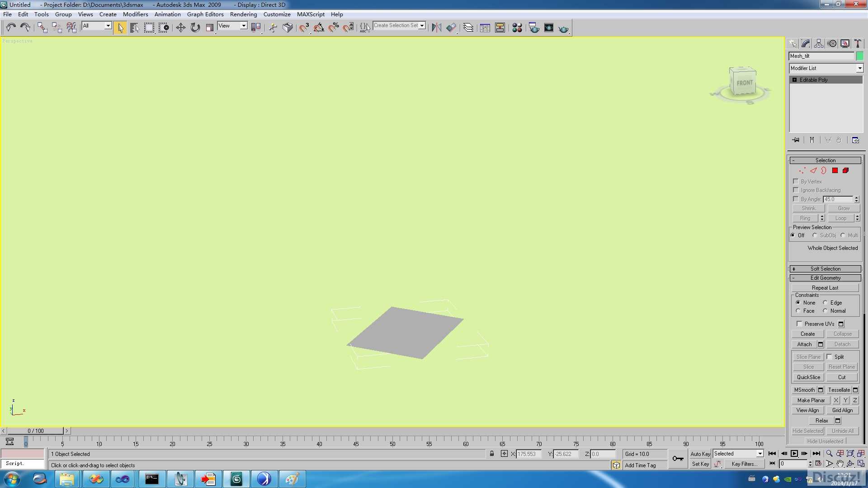Set constraint to Normal radio
This screenshot has width=868, height=488.
(x=825, y=310)
